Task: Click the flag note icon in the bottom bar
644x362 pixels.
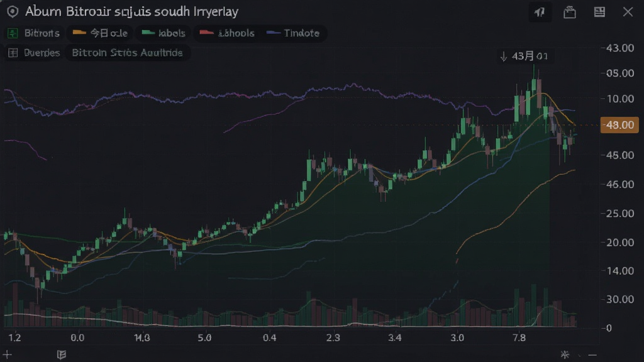Action: (62, 354)
